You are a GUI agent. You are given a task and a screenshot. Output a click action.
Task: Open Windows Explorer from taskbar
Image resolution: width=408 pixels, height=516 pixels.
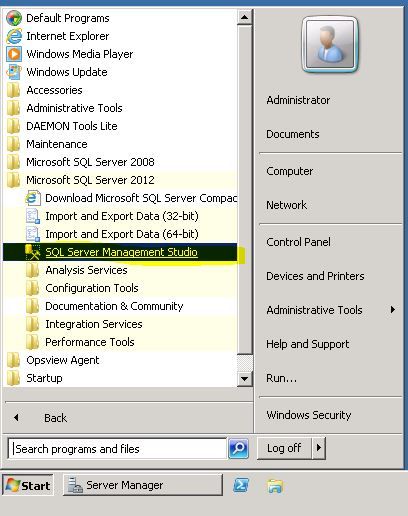[x=275, y=486]
